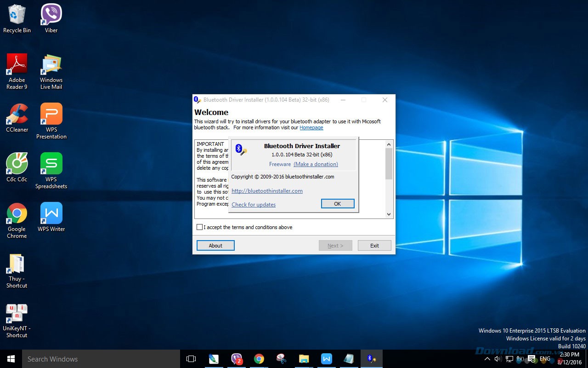Expand hidden icons in the system tray

(x=487, y=359)
